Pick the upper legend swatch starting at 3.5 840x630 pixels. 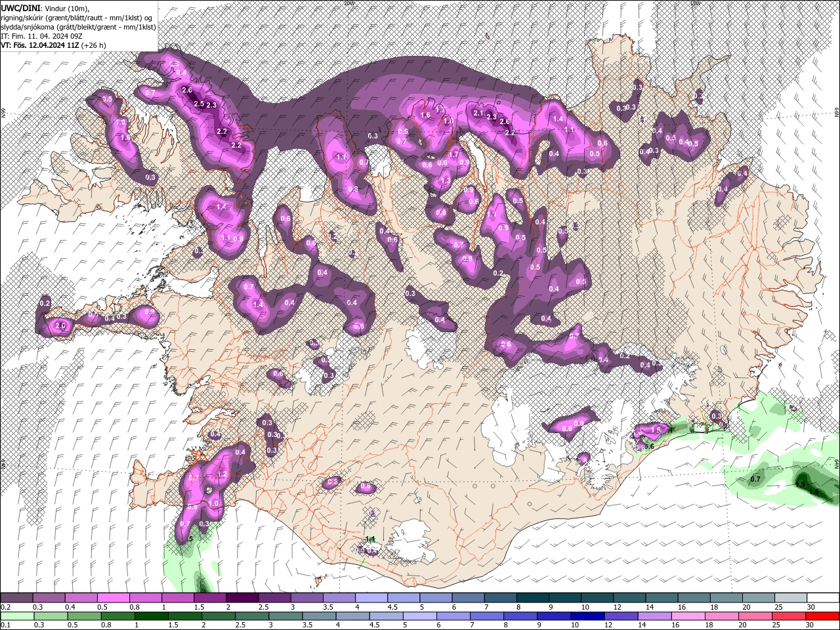tap(338, 598)
